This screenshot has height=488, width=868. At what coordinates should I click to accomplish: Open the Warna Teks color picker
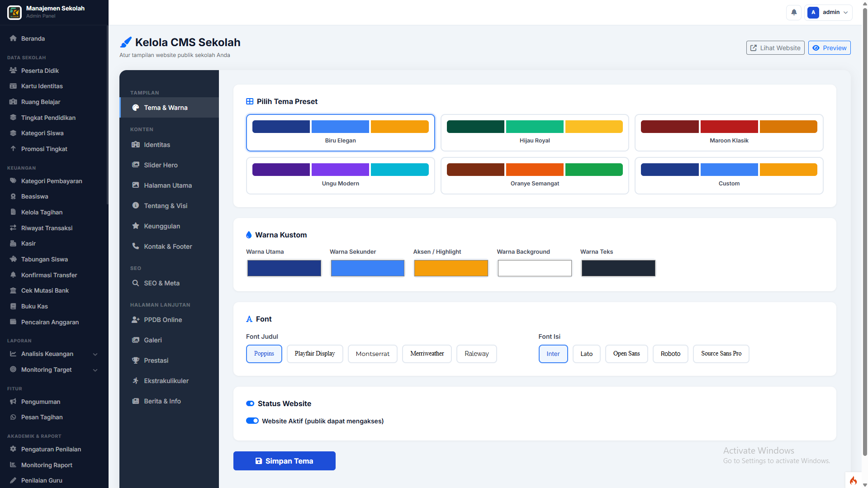[x=618, y=268]
